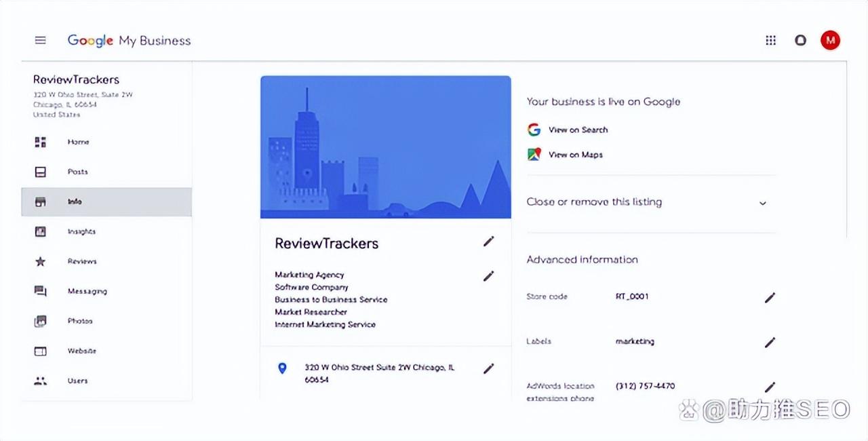Click the Posts sidebar icon
Screen dimensions: 868x441
[x=41, y=172]
